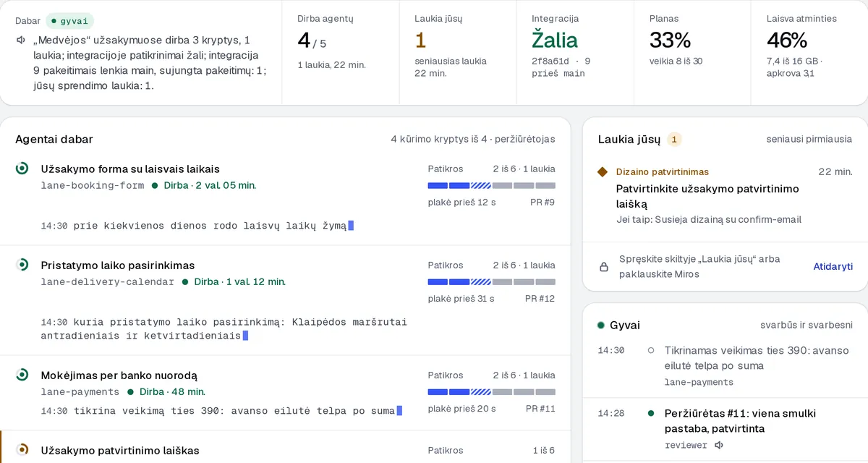Click the Agentai dabar heading
The width and height of the screenshot is (868, 463).
tap(54, 139)
